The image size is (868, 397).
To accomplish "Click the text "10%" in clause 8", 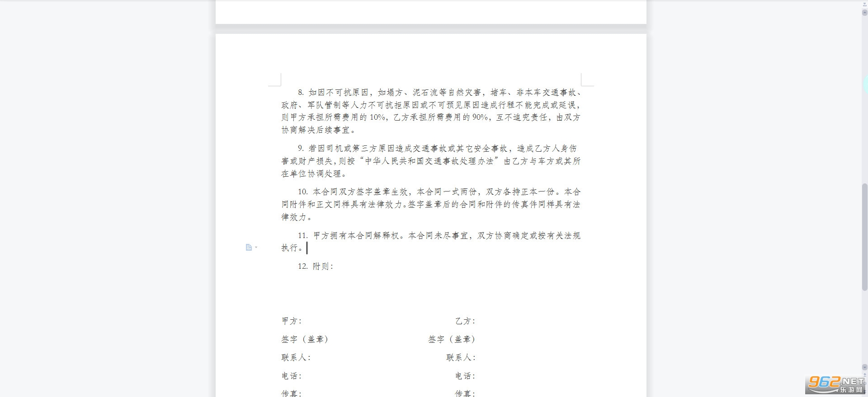I will (378, 117).
